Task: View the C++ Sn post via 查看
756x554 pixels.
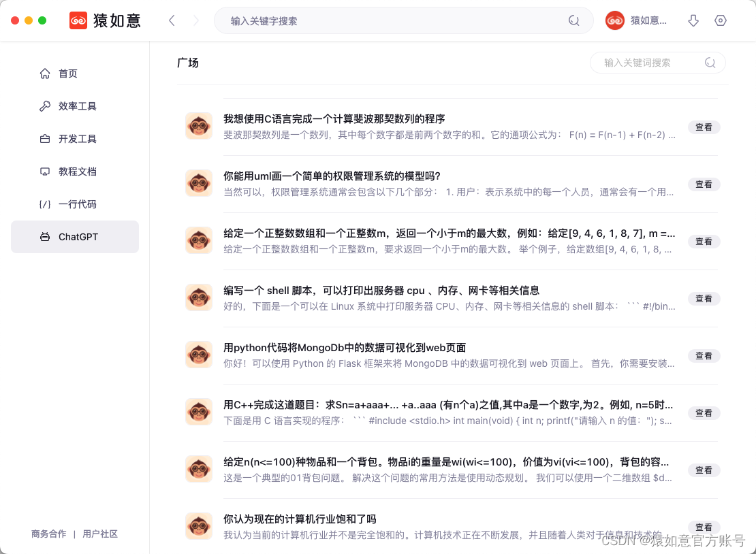Action: coord(704,413)
